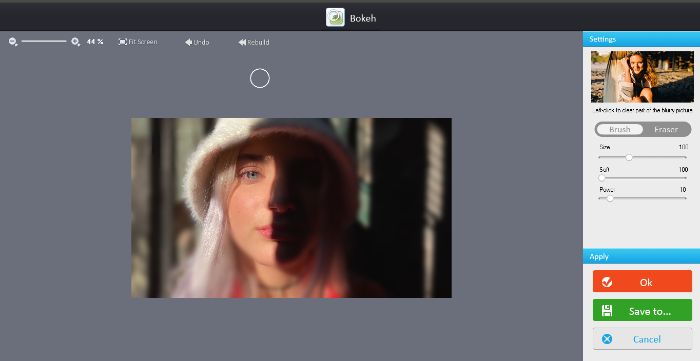Click the Power value 10
This screenshot has height=361, width=700.
pyautogui.click(x=683, y=190)
